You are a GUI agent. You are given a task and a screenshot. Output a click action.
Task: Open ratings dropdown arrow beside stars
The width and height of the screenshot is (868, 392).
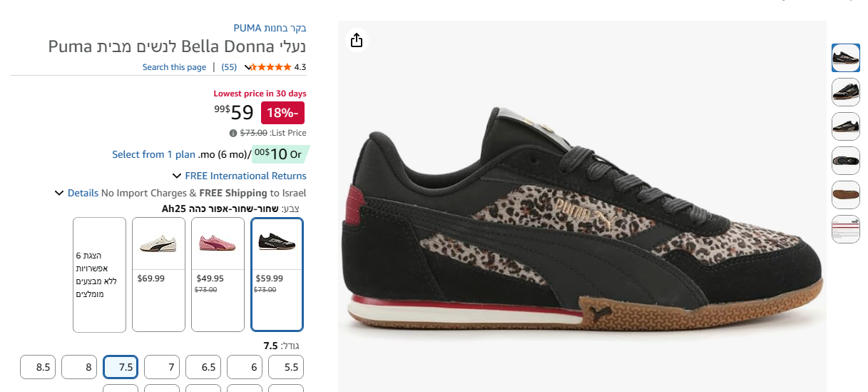point(247,67)
